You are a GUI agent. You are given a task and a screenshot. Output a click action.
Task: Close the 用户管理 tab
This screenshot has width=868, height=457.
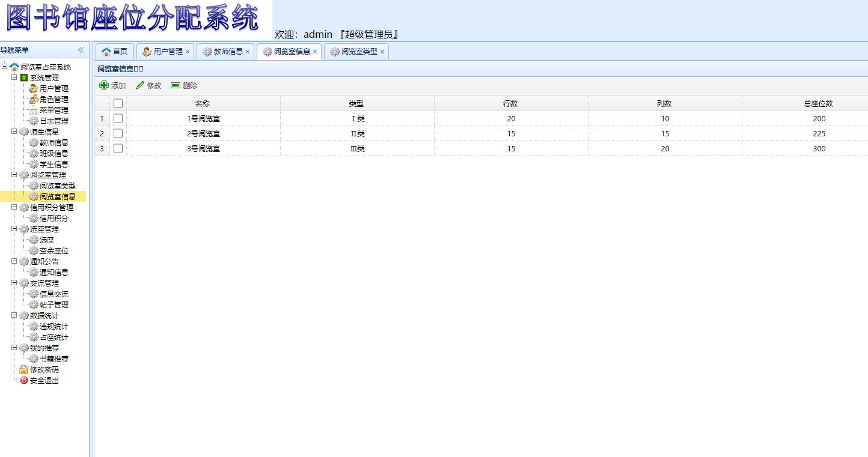pyautogui.click(x=188, y=52)
